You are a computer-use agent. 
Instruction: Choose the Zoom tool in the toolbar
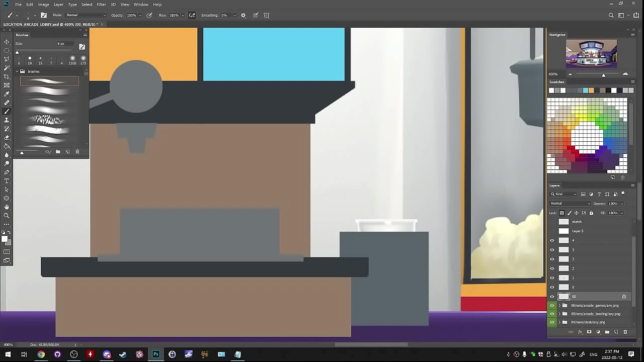tap(7, 216)
